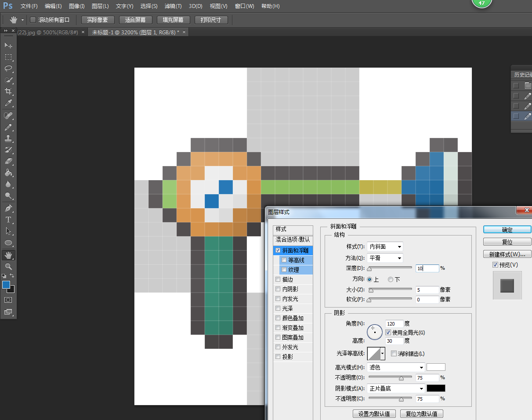Screen dimensions: 532x420
Task: Select the Eraser tool
Action: pos(8,161)
